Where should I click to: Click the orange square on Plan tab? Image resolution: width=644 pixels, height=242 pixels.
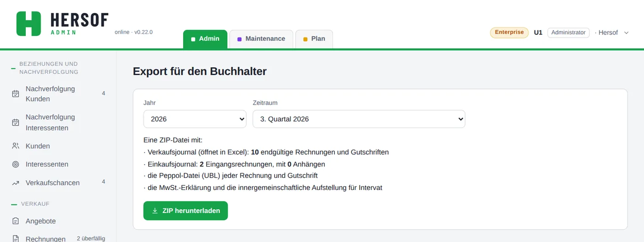pos(305,39)
